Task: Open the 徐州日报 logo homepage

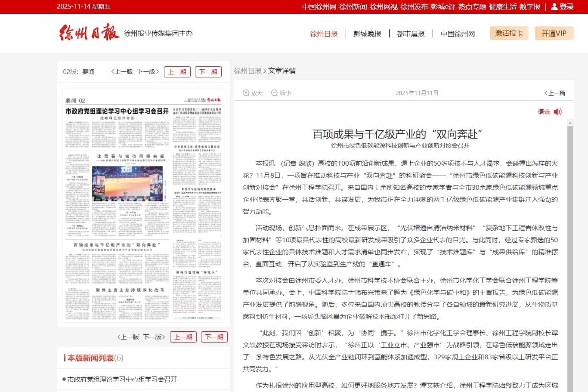Action: pos(89,33)
